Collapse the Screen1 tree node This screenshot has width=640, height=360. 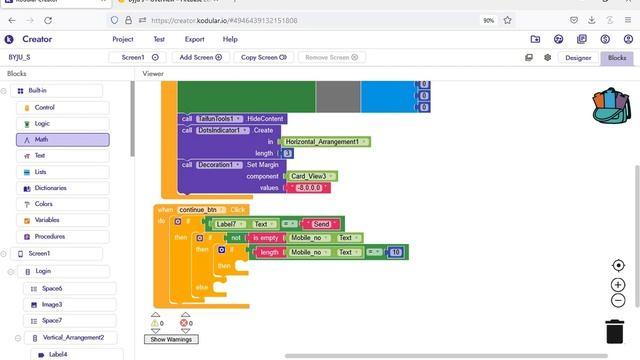pyautogui.click(x=4, y=253)
